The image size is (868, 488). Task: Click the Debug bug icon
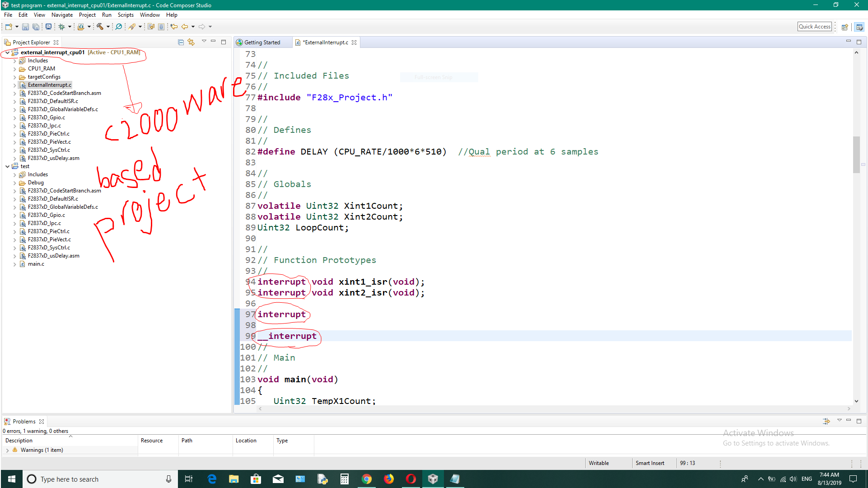tap(62, 27)
